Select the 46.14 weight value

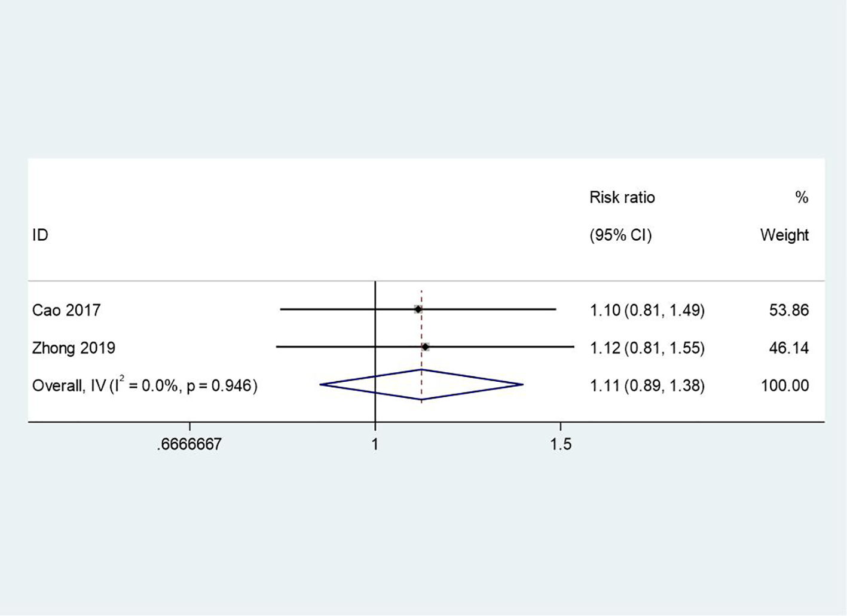[x=789, y=348]
